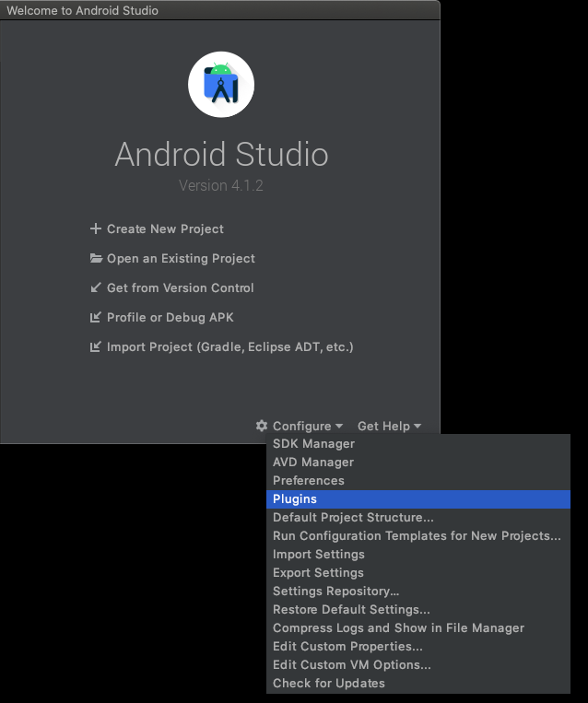The width and height of the screenshot is (588, 703).
Task: Choose Compress Logs and Show in File Manager
Action: pyautogui.click(x=418, y=627)
